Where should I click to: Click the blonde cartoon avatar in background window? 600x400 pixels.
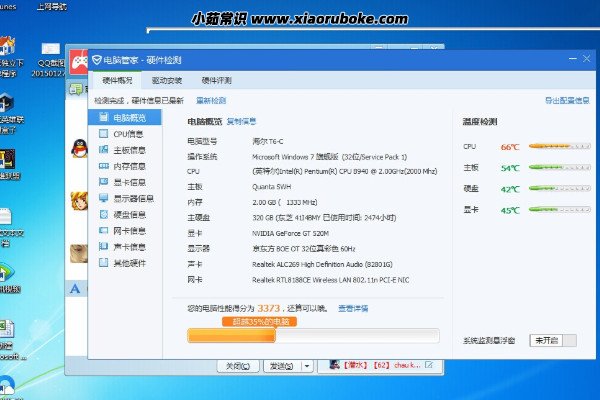tap(79, 201)
